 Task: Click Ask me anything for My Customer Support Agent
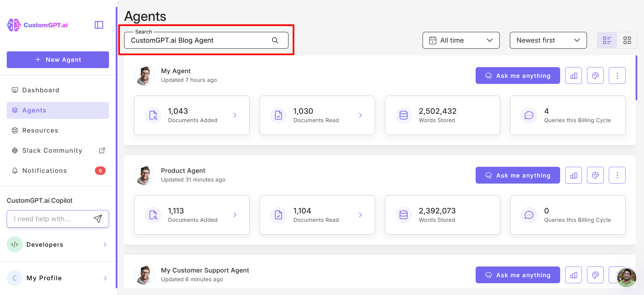click(518, 275)
